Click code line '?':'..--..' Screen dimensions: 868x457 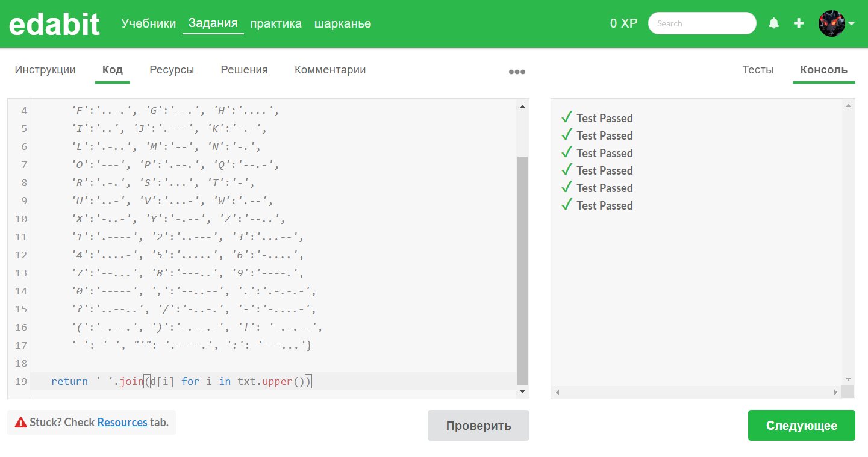click(193, 309)
